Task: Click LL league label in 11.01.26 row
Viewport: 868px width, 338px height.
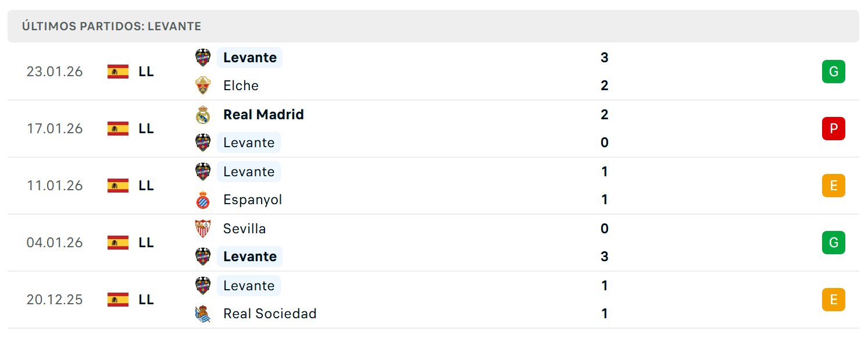Action: click(146, 186)
